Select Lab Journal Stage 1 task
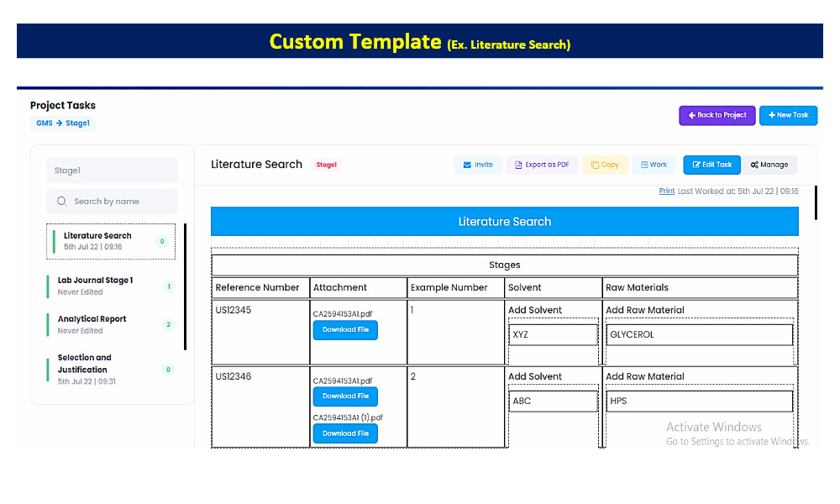 click(111, 286)
